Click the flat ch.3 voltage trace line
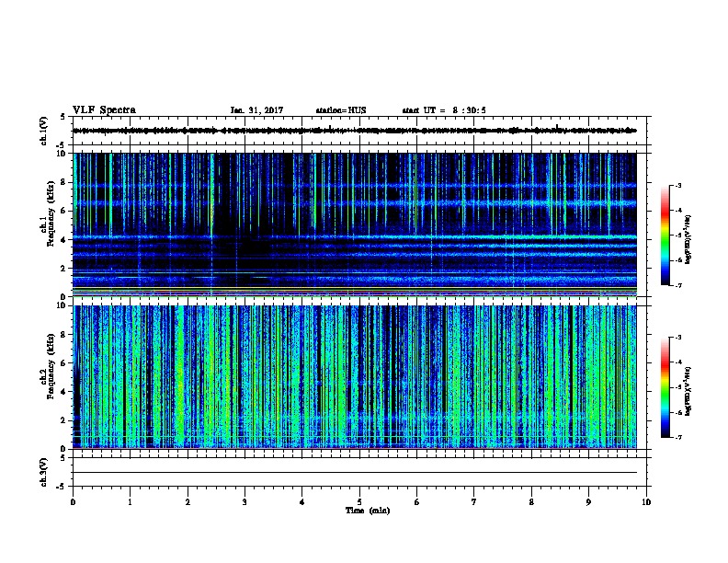This screenshot has height=563, width=728. coord(355,473)
